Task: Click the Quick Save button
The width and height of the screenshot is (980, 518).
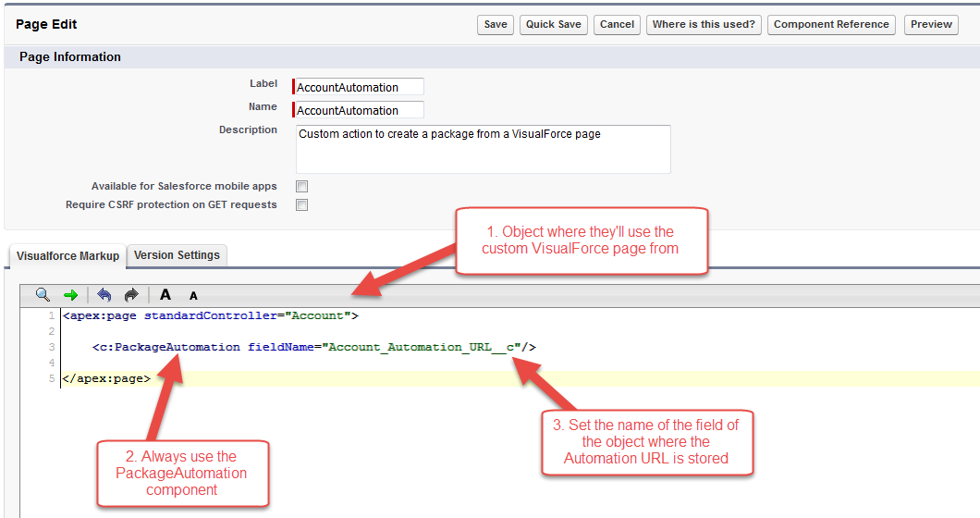Action: (553, 25)
